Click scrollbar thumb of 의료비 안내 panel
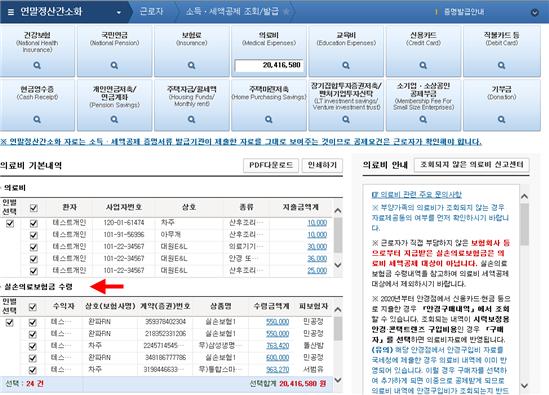 click(x=524, y=224)
